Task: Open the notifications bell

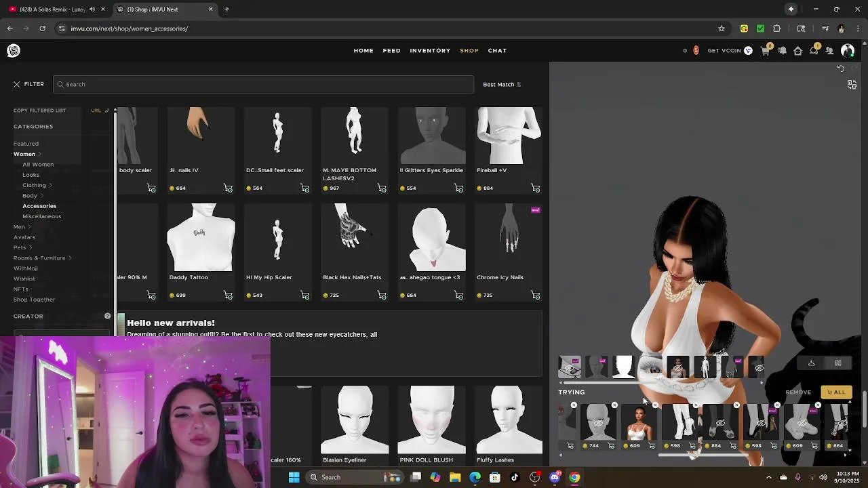Action: (x=782, y=51)
